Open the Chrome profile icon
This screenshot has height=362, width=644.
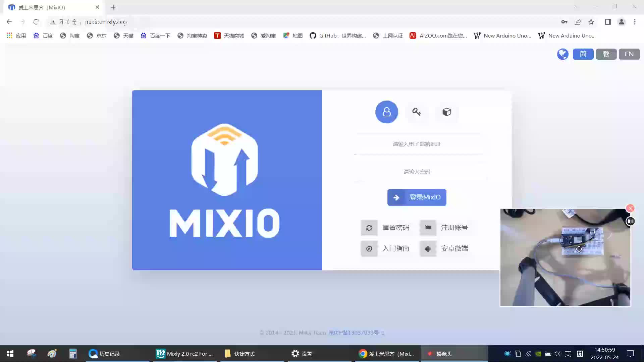[621, 22]
